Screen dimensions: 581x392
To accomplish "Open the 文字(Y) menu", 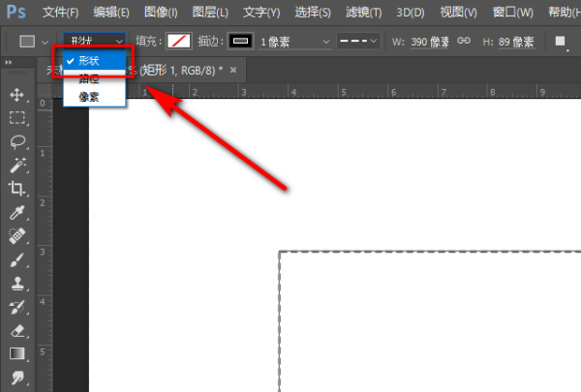I will tap(261, 13).
